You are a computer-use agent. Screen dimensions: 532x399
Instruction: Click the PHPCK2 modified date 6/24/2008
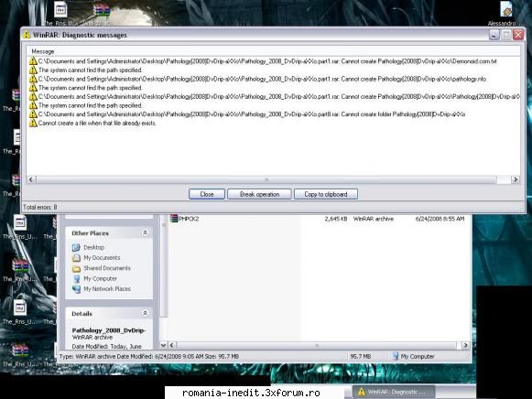coord(440,219)
